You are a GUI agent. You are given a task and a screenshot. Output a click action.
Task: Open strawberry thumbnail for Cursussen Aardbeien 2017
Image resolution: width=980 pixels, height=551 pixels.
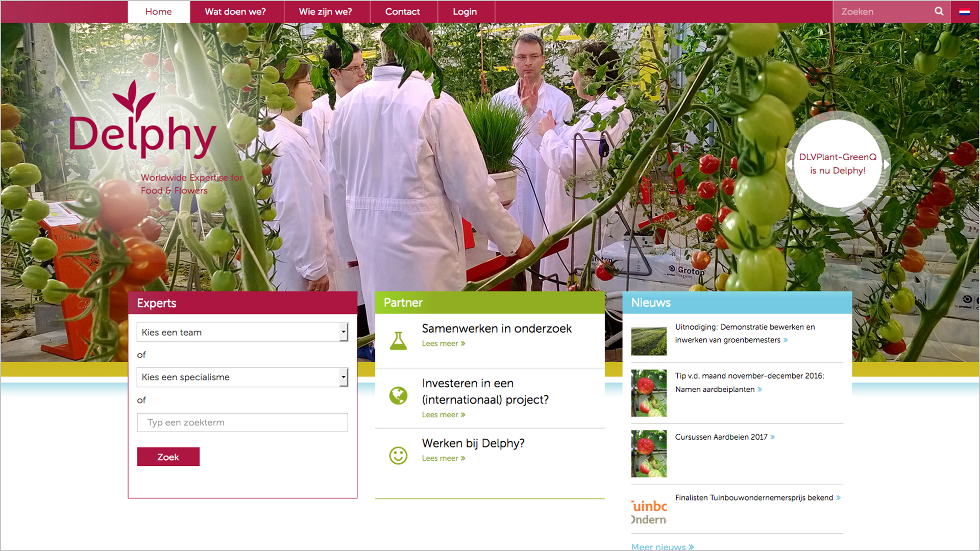pos(649,454)
